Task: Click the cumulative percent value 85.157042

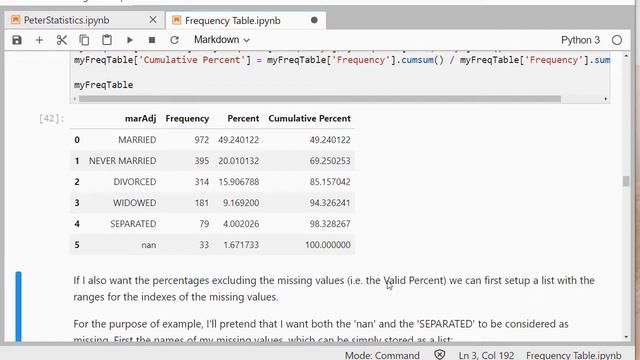Action: pyautogui.click(x=330, y=182)
